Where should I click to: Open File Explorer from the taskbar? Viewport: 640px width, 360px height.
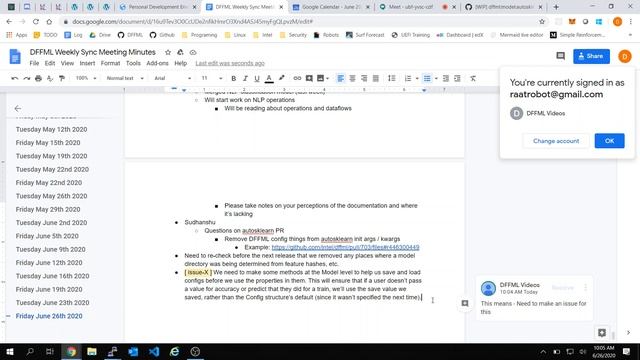92,351
